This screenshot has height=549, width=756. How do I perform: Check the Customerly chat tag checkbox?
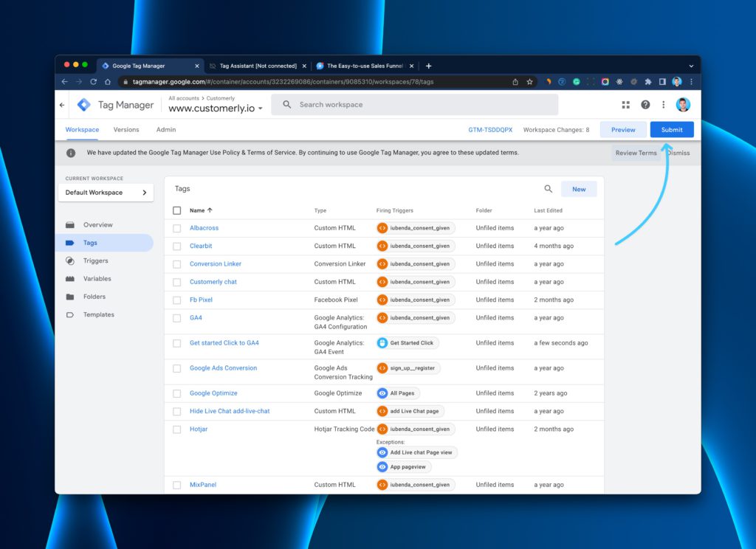pos(177,283)
